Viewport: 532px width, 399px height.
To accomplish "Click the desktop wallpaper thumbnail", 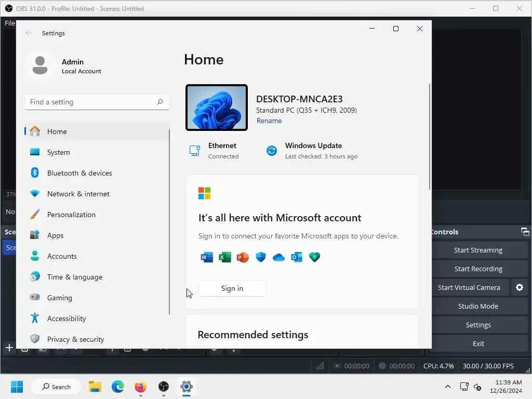I will [x=217, y=108].
